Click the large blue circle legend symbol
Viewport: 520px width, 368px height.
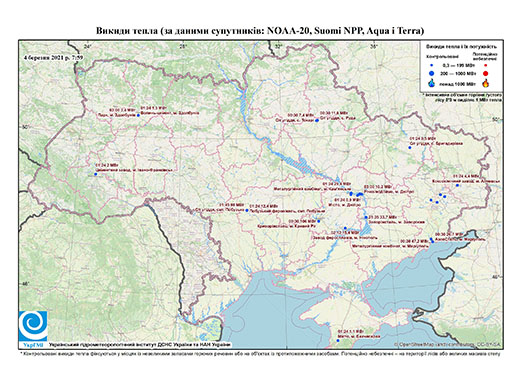pyautogui.click(x=432, y=73)
